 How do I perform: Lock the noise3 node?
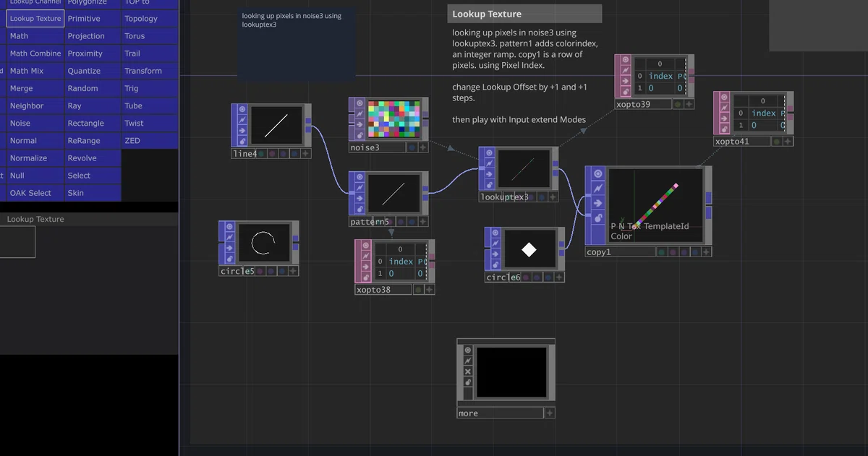click(x=360, y=134)
